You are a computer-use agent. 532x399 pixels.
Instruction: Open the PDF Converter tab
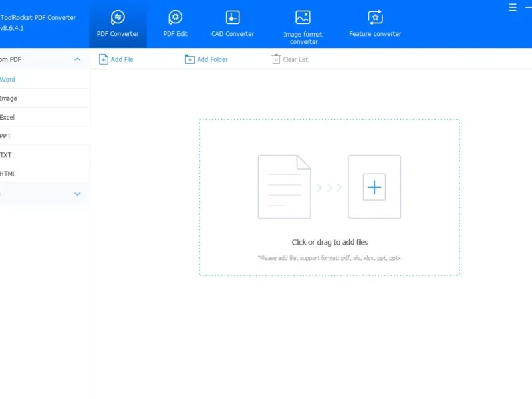[118, 24]
